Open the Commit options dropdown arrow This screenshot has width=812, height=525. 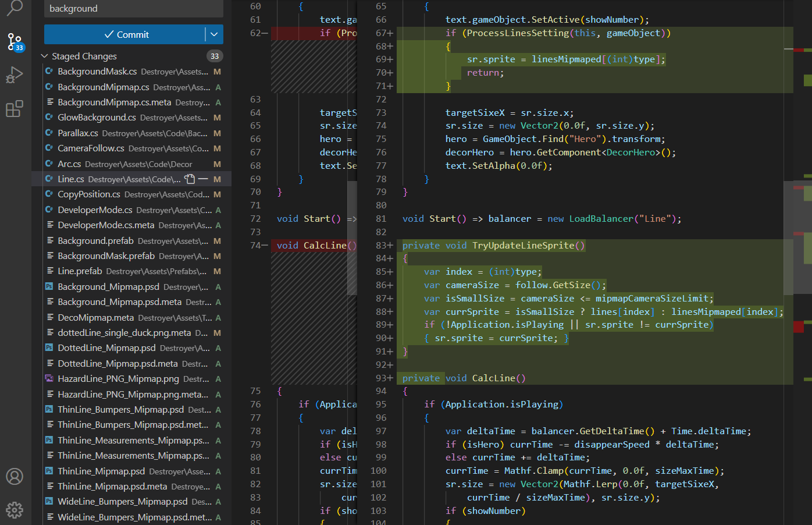tap(214, 34)
